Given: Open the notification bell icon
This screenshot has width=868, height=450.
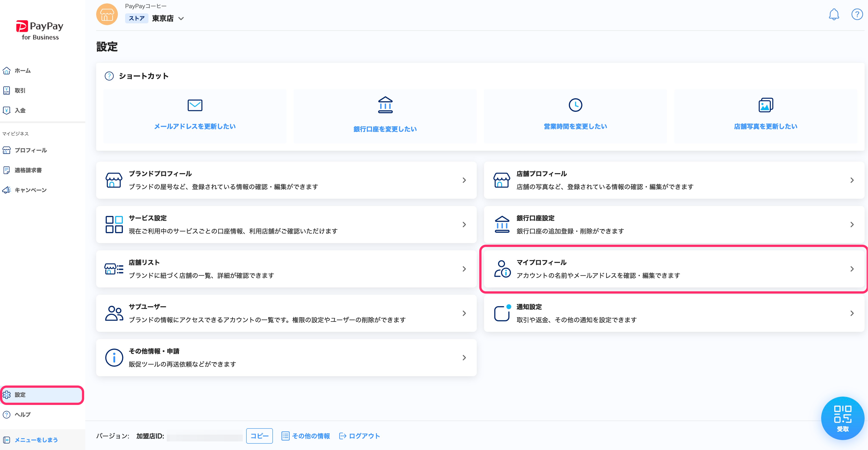Looking at the screenshot, I should click(834, 14).
